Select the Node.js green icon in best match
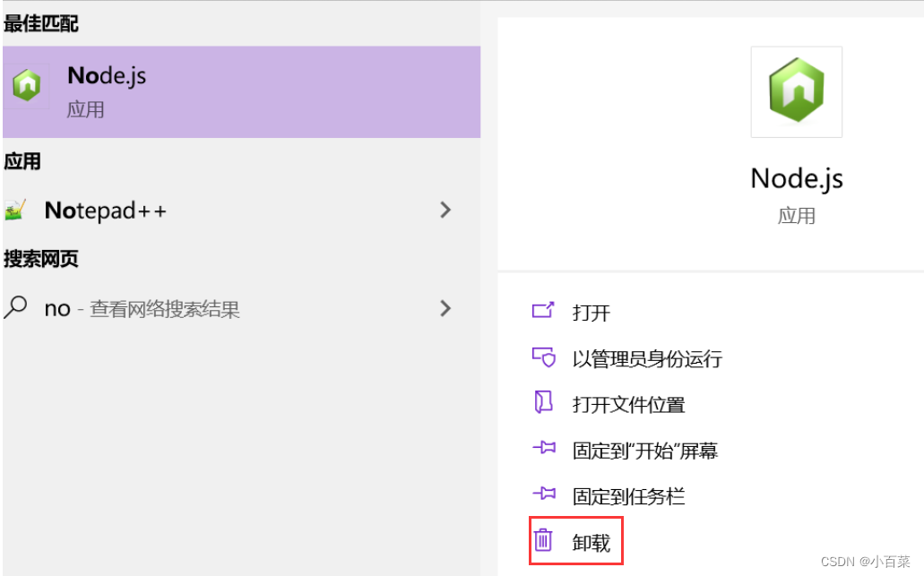This screenshot has height=576, width=924. [x=26, y=84]
